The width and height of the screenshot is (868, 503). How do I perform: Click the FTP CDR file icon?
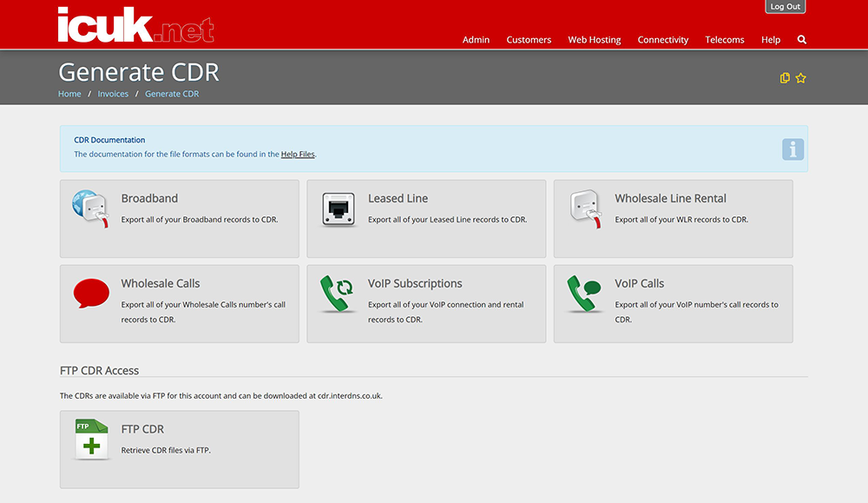[x=91, y=440]
